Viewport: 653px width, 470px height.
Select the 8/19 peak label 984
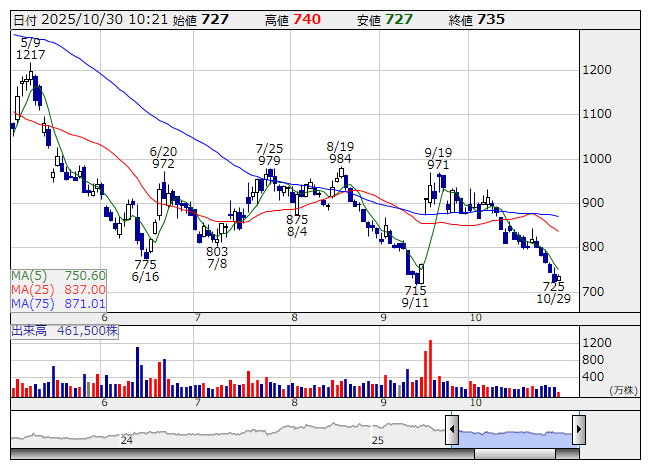click(x=340, y=159)
